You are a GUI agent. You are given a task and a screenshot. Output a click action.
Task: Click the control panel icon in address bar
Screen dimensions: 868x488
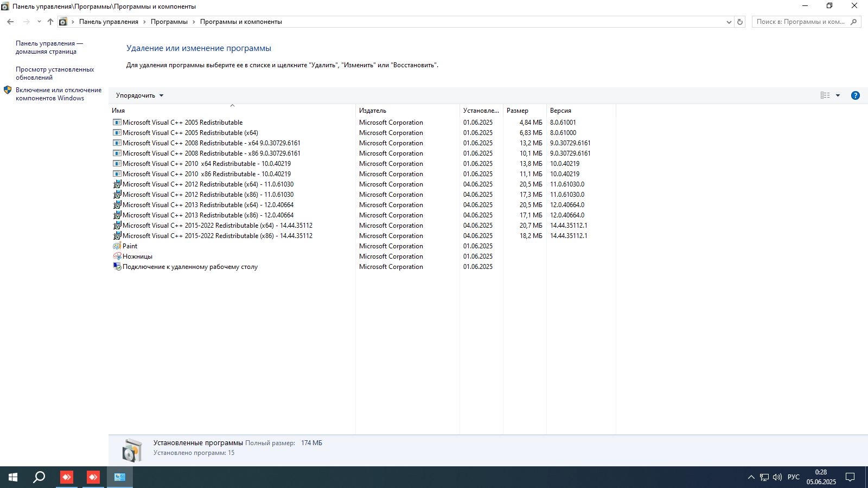point(63,22)
